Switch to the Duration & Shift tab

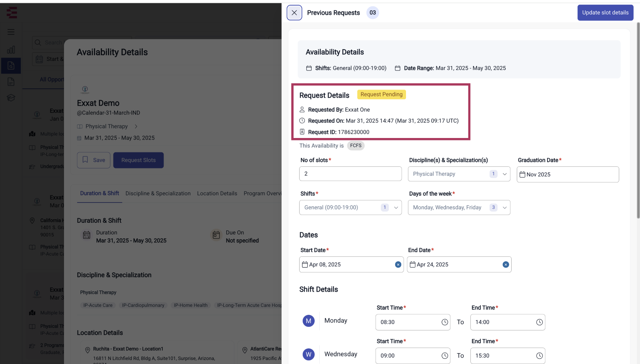[100, 193]
